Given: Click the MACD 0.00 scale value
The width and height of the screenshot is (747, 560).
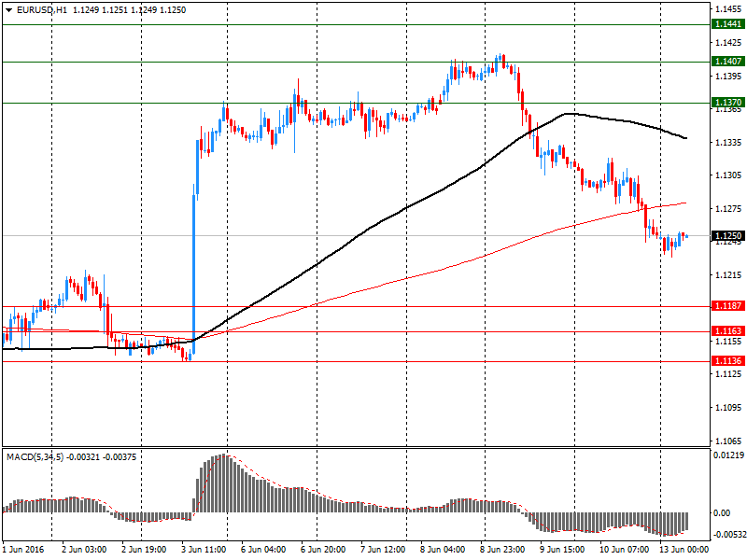Looking at the screenshot, I should pyautogui.click(x=722, y=512).
